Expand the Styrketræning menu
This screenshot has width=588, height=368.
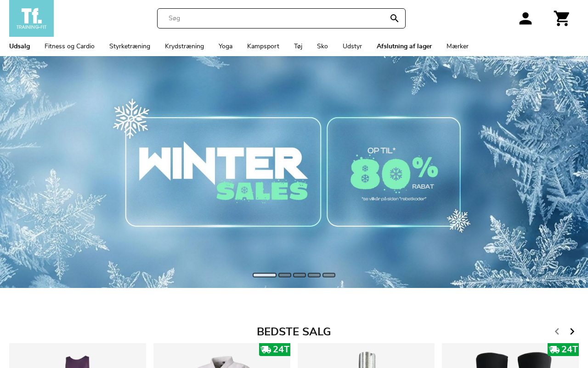tap(130, 46)
